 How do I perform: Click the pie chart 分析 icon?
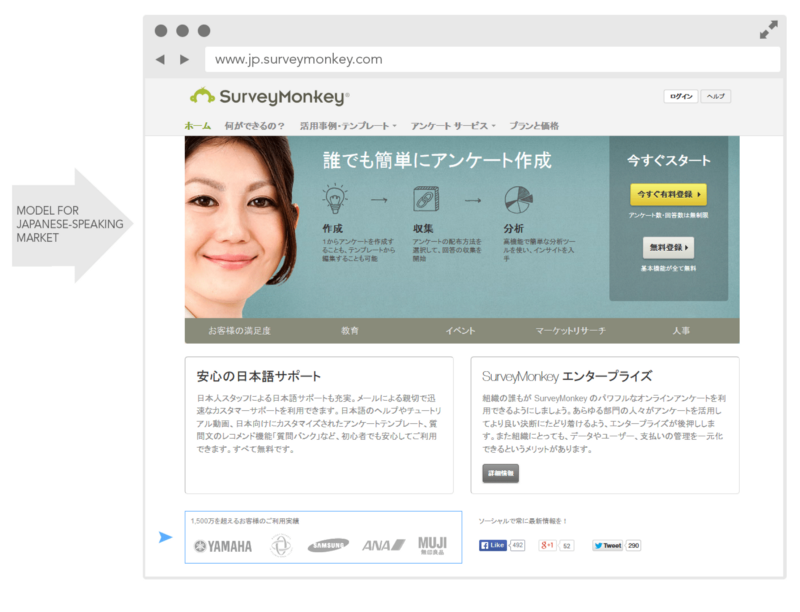click(x=518, y=199)
